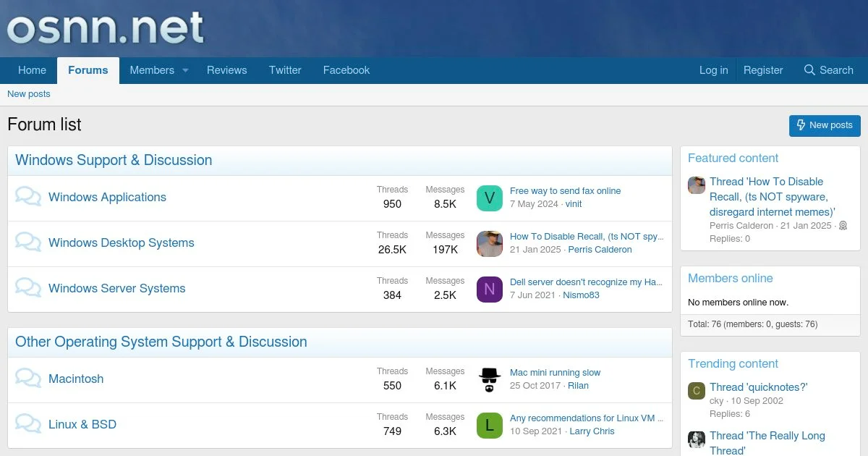Switch to the Forums tab

pyautogui.click(x=88, y=70)
